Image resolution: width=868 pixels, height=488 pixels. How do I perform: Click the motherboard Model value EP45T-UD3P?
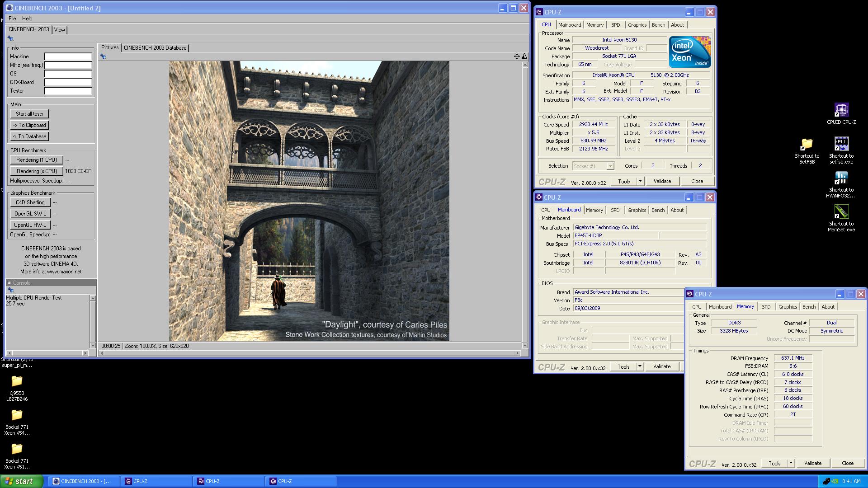(x=615, y=235)
